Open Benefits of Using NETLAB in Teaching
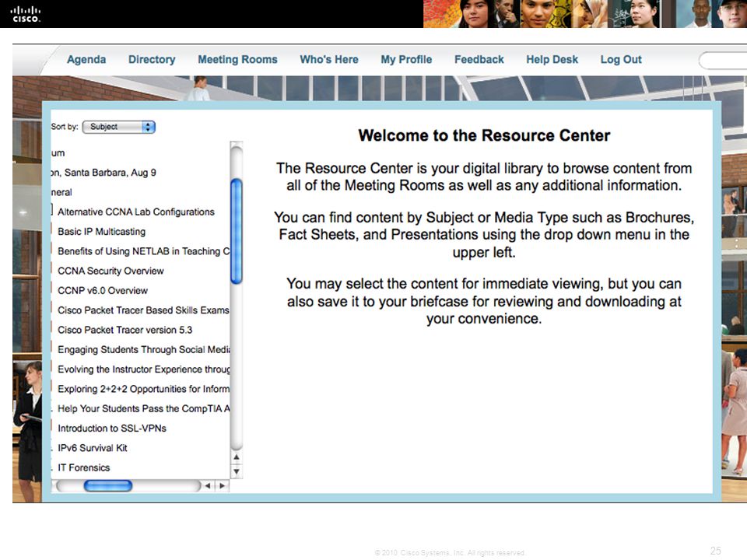This screenshot has height=560, width=747. (143, 251)
